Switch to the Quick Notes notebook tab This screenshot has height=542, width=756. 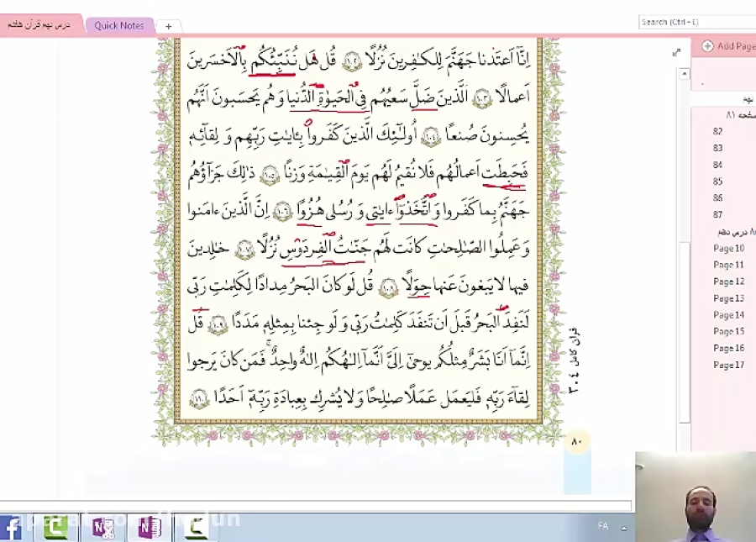point(118,25)
